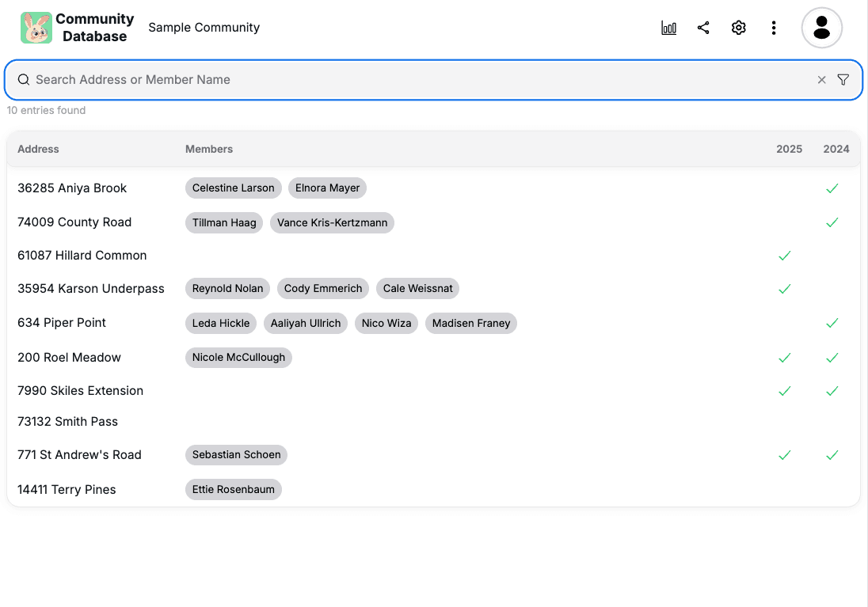Screen dimensions: 868x607
Task: Open the 7990 Skiles Extension address
Action: 80,391
